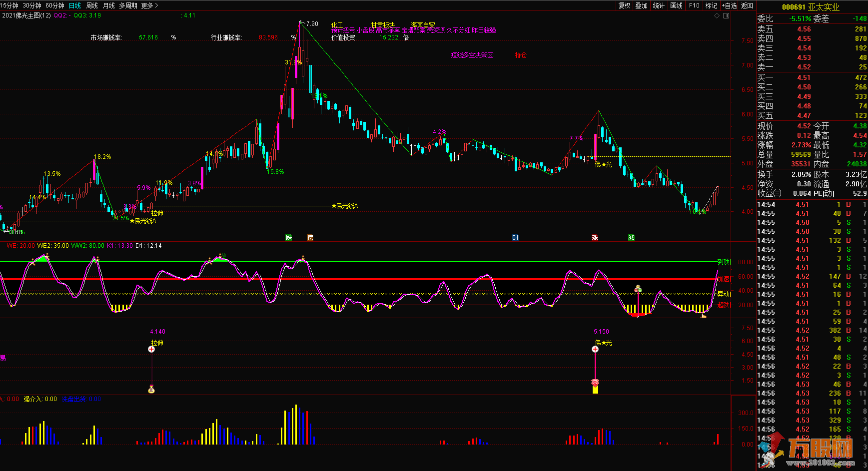Click the 行业赚钱率 value 83.596
Viewport: 868px width, 471px height.
tap(268, 37)
